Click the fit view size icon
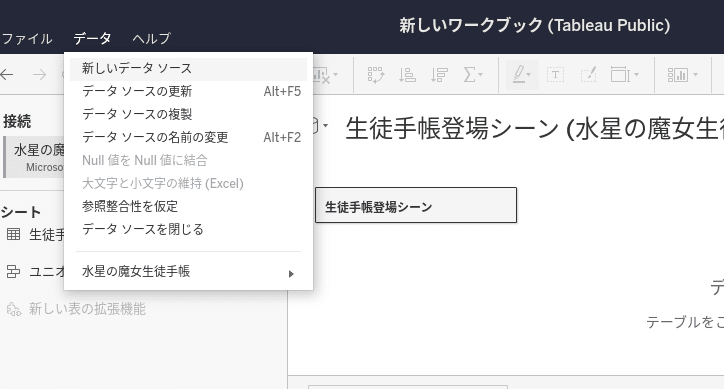Image resolution: width=724 pixels, height=389 pixels. pos(620,75)
